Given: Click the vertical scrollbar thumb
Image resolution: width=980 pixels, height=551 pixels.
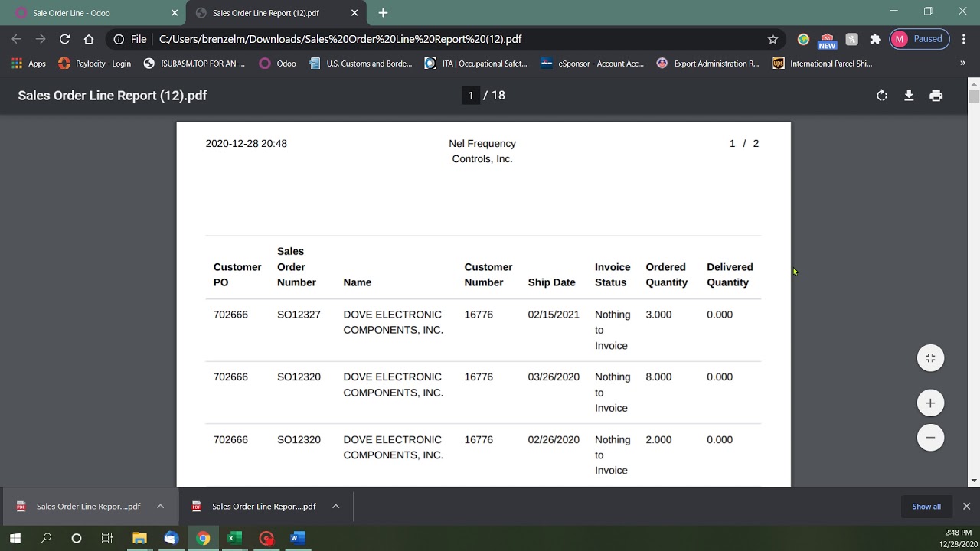Looking at the screenshot, I should click(x=974, y=97).
